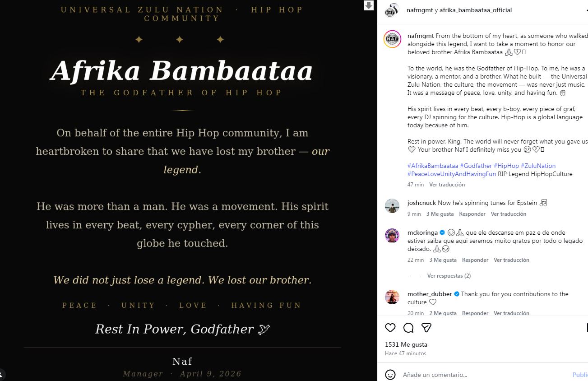Click the download arrow icon above the post
This screenshot has width=588, height=381.
click(x=369, y=5)
